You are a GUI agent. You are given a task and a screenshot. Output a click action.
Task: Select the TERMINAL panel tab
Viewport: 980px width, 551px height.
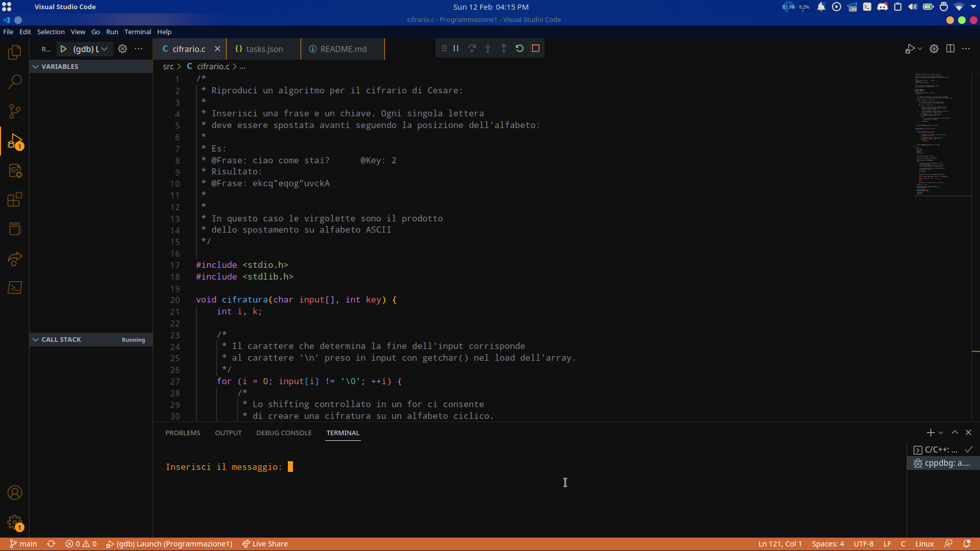[x=343, y=433]
